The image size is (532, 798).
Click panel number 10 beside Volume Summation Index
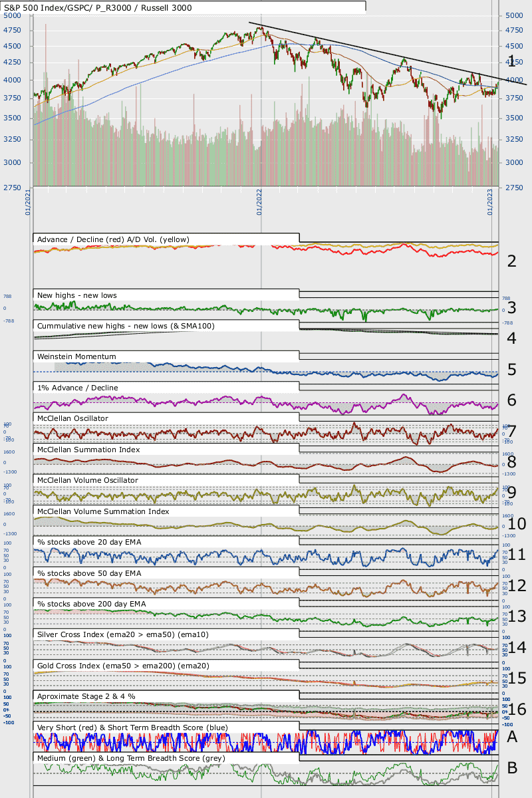[x=517, y=524]
